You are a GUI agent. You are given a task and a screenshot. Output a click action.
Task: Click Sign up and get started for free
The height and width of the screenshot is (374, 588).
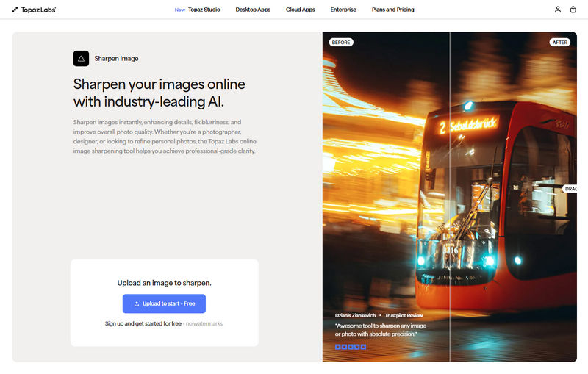(142, 323)
